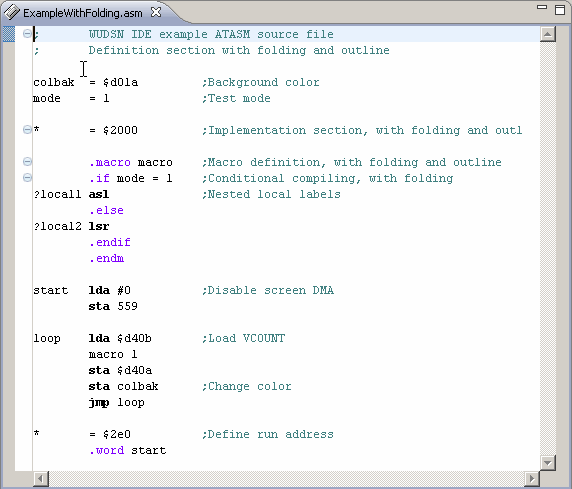The width and height of the screenshot is (572, 489).
Task: Click the 'asl' instruction
Action: click(x=99, y=195)
